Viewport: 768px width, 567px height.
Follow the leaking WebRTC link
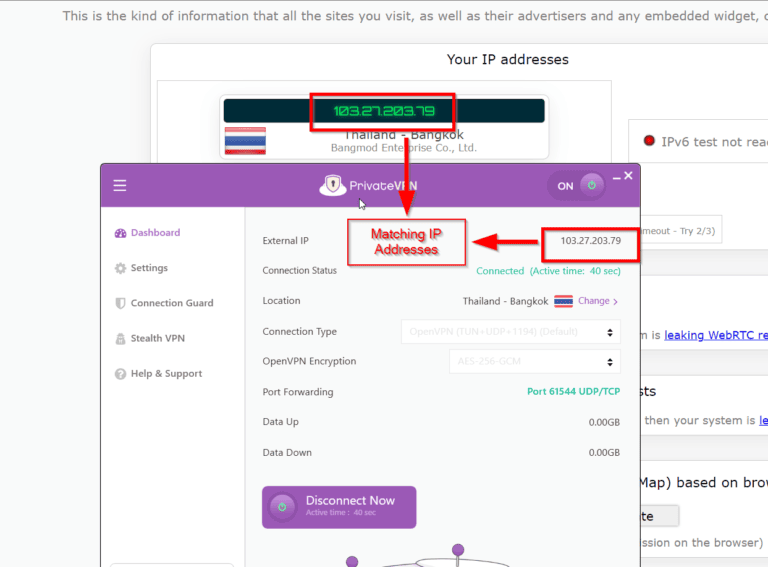[716, 336]
